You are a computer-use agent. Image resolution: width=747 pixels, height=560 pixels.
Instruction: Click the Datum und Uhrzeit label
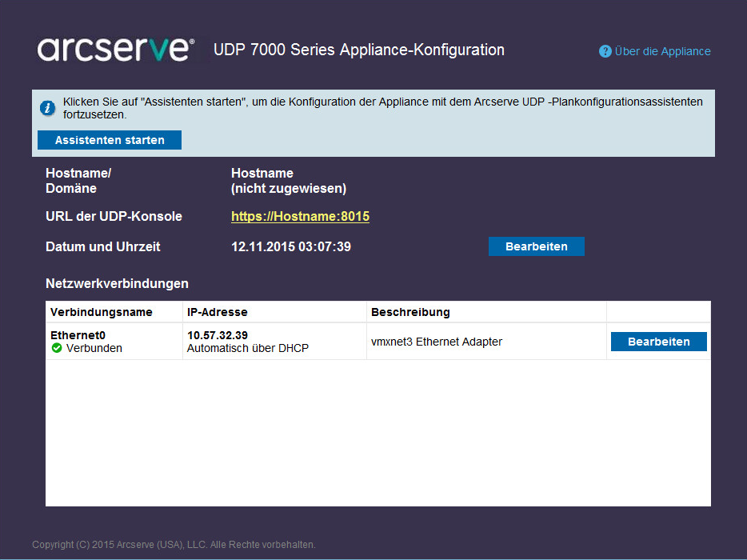pyautogui.click(x=103, y=247)
